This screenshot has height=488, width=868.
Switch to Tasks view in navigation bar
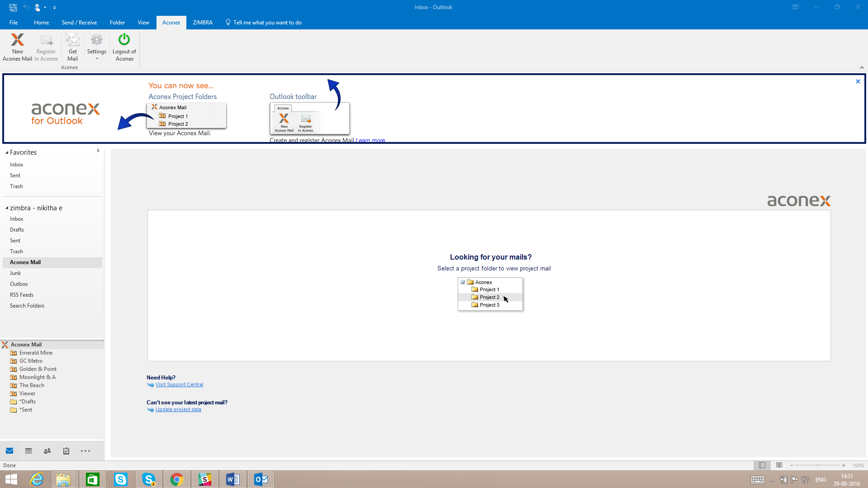66,451
